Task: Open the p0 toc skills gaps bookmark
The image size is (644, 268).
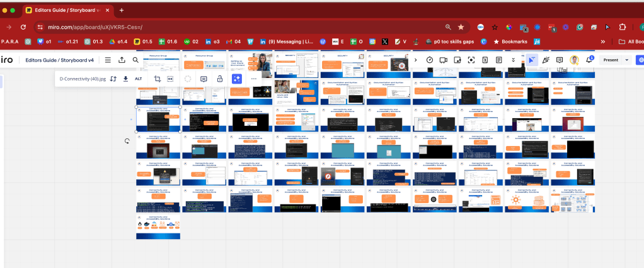Action: [x=450, y=42]
